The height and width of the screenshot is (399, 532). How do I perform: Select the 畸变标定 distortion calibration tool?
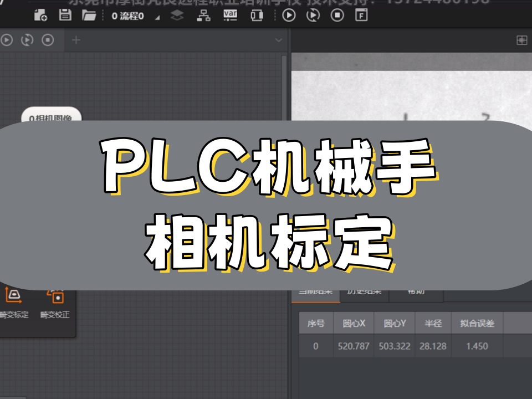pos(14,304)
